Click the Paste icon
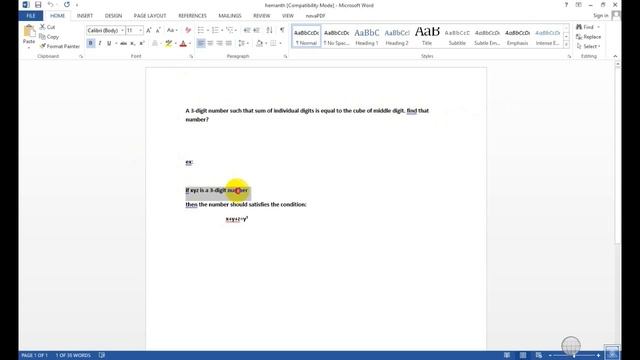Image resolution: width=640 pixels, height=360 pixels. (x=29, y=31)
